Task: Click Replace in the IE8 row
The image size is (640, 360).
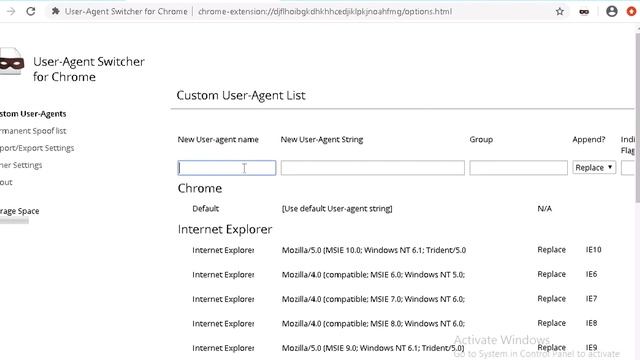Action: point(551,323)
